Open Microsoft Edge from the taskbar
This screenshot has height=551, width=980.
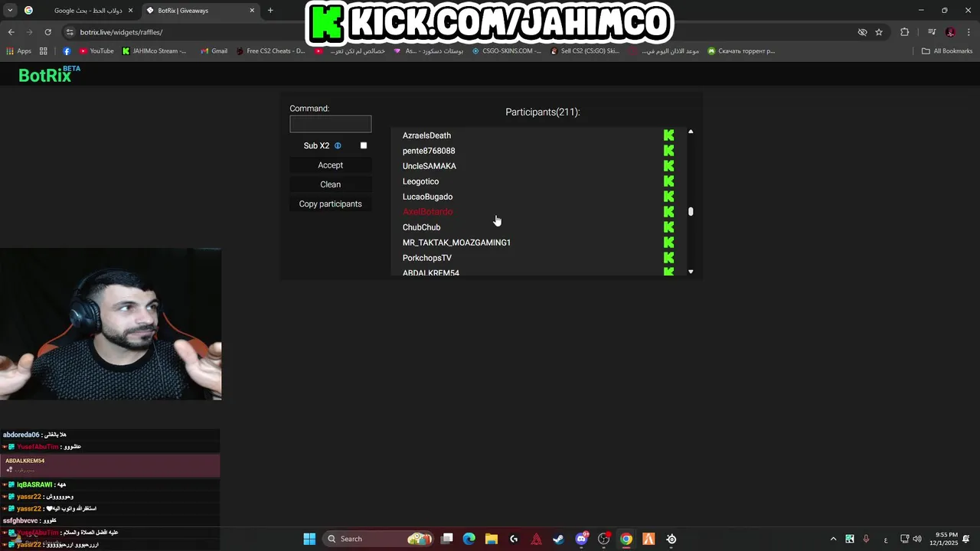pos(469,539)
